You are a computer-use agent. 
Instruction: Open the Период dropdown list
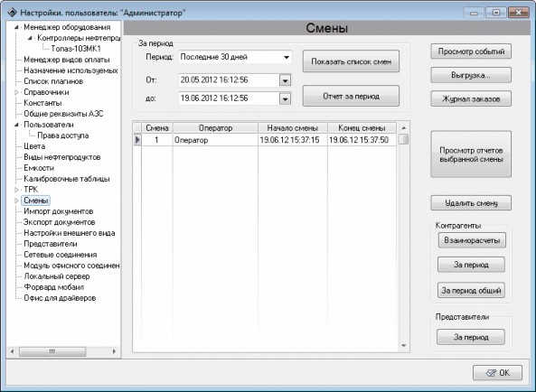pyautogui.click(x=287, y=58)
